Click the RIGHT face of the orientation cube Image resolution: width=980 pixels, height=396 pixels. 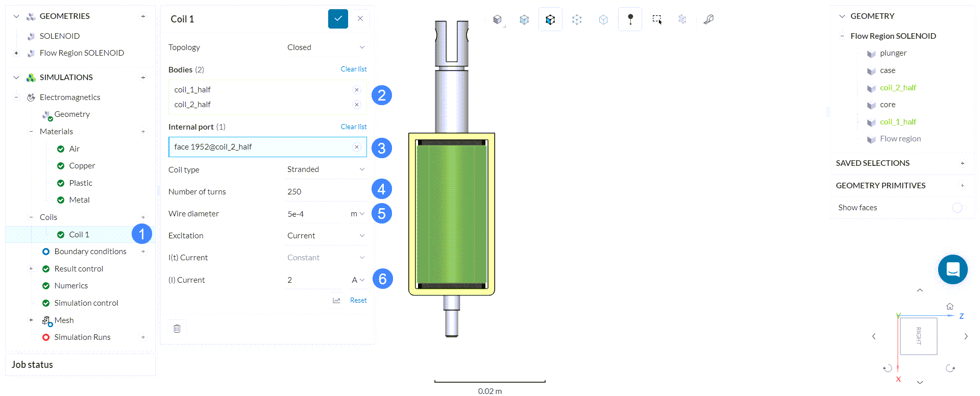pyautogui.click(x=918, y=336)
